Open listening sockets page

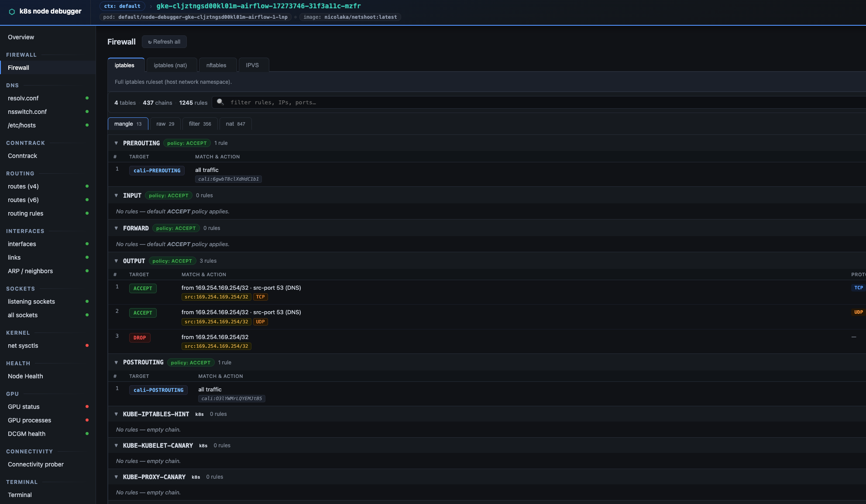point(48,302)
